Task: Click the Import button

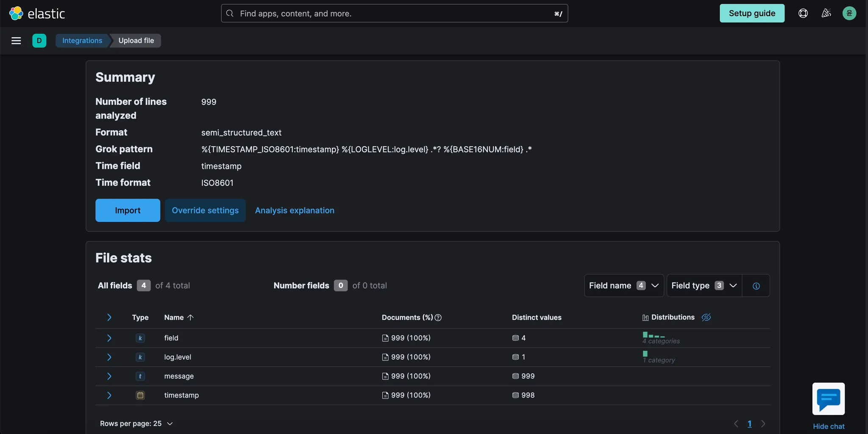Action: [x=128, y=210]
